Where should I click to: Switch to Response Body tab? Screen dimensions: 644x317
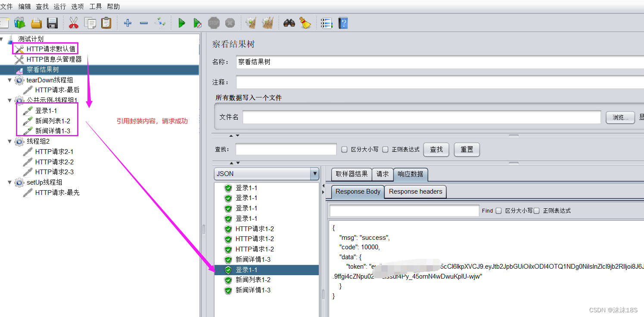[358, 191]
